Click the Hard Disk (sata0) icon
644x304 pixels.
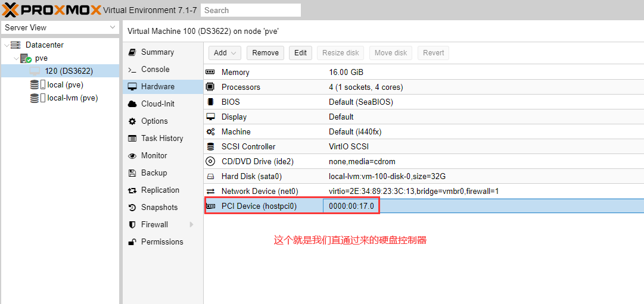coord(210,177)
